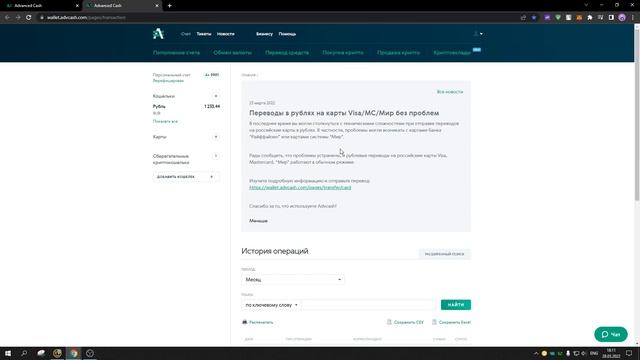Go to Продажа крипто
The height and width of the screenshot is (360, 640).
coord(398,53)
